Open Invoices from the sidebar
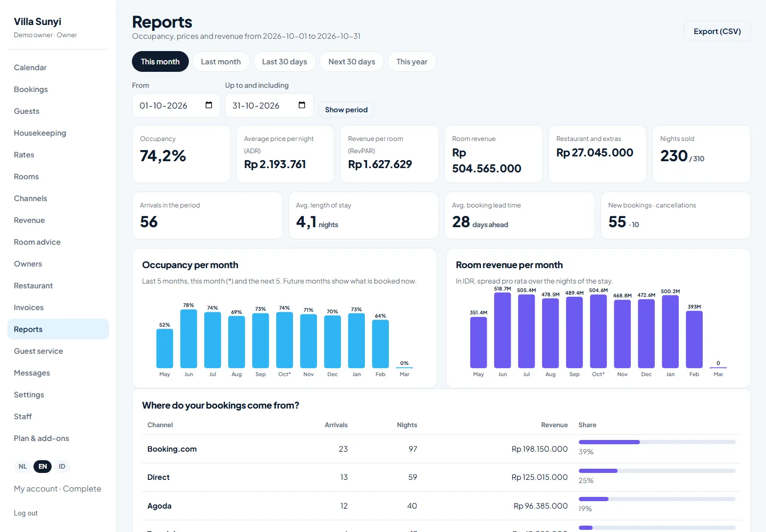The width and height of the screenshot is (766, 532). coord(59,307)
